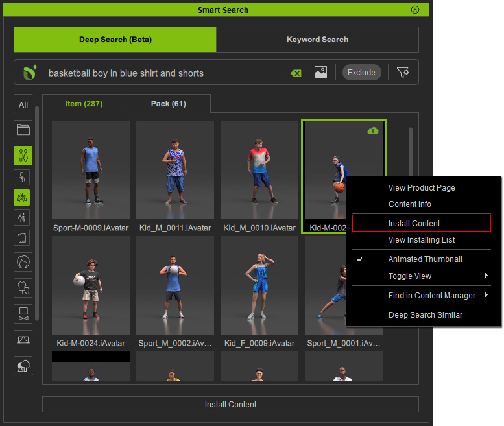Toggle the mixed humanoid sub-category icon
The height and width of the screenshot is (426, 504).
coord(22,217)
